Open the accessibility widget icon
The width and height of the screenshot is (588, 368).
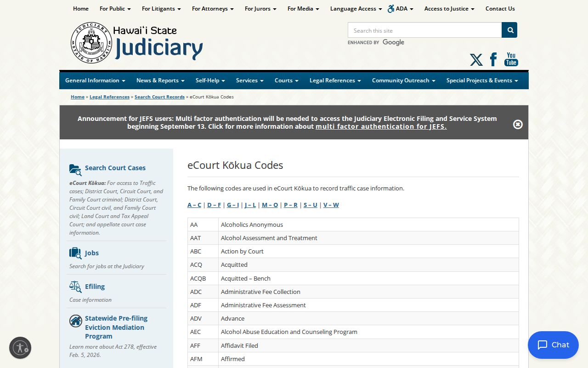pyautogui.click(x=20, y=348)
